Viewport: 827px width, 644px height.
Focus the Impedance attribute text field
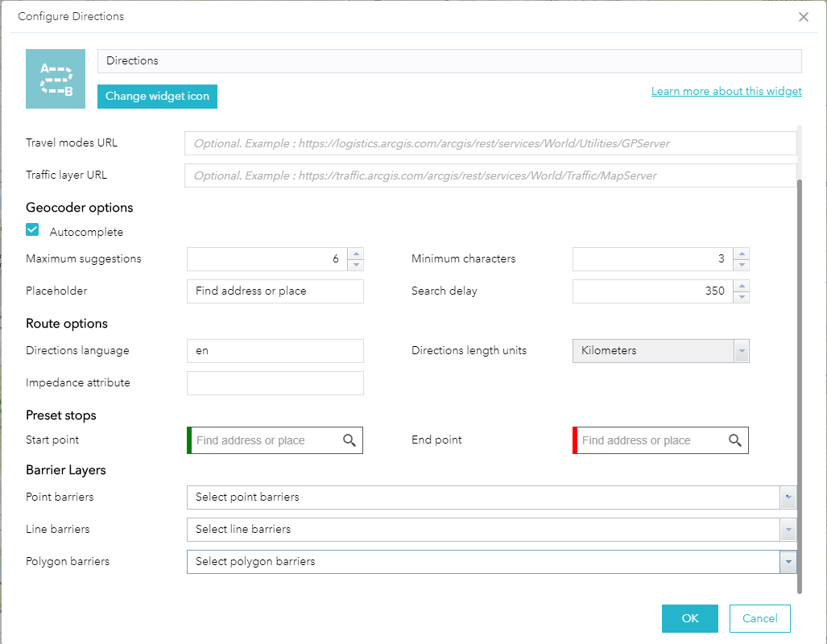[x=275, y=383]
